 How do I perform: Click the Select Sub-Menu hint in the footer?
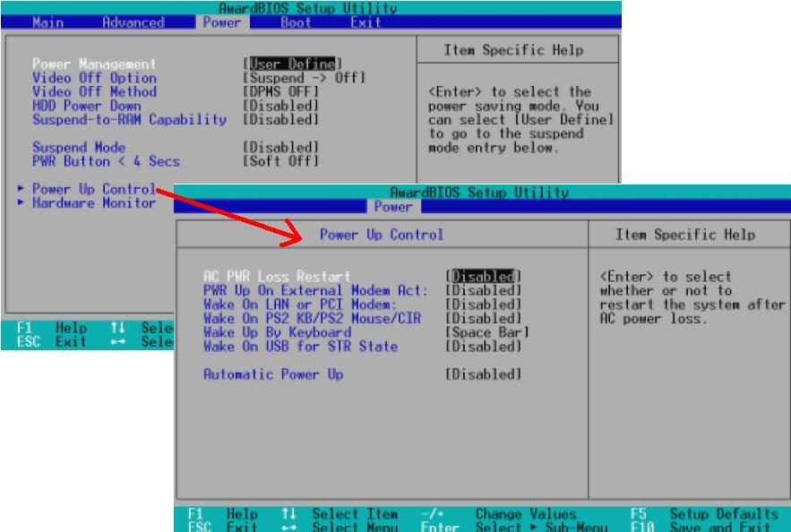point(541,527)
